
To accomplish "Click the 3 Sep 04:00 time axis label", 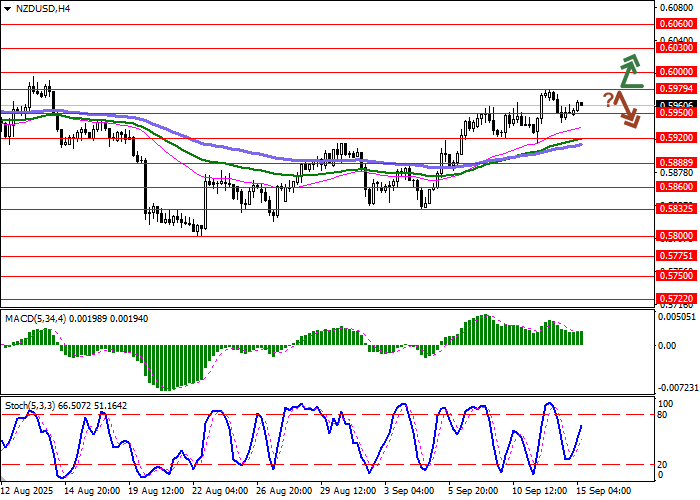I will [411, 491].
